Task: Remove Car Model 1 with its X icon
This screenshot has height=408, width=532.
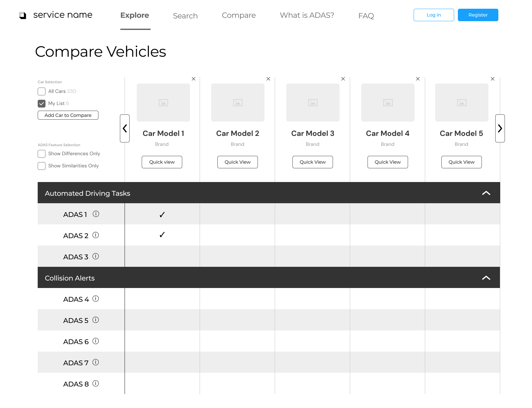Action: coord(193,79)
